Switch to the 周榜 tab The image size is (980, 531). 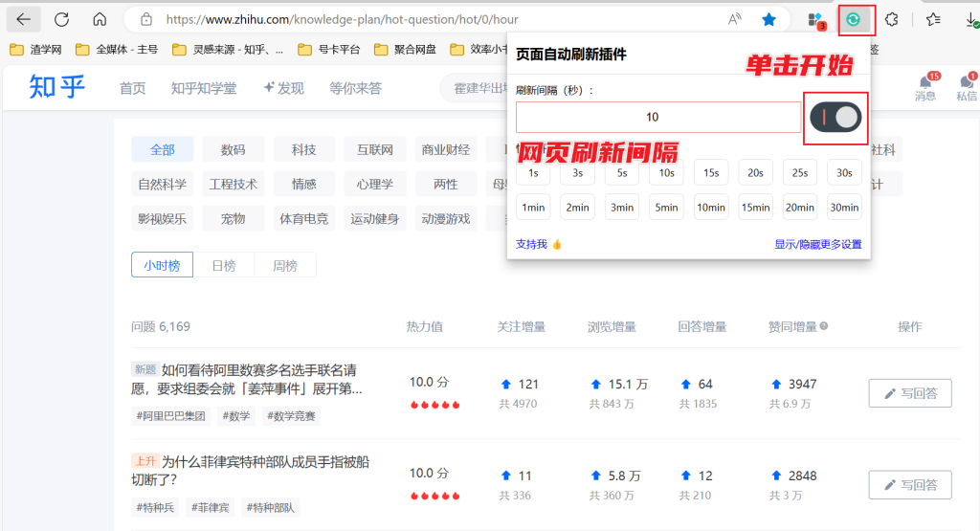(x=285, y=266)
